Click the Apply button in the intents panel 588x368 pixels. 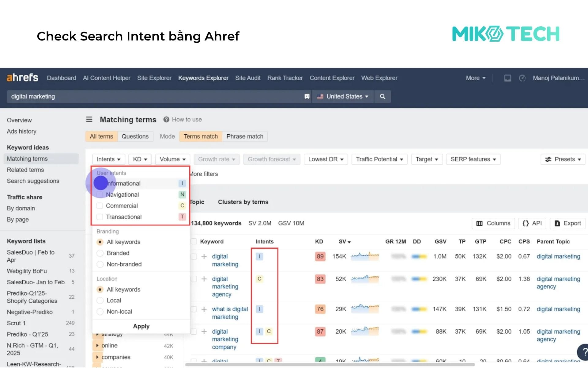pyautogui.click(x=141, y=326)
